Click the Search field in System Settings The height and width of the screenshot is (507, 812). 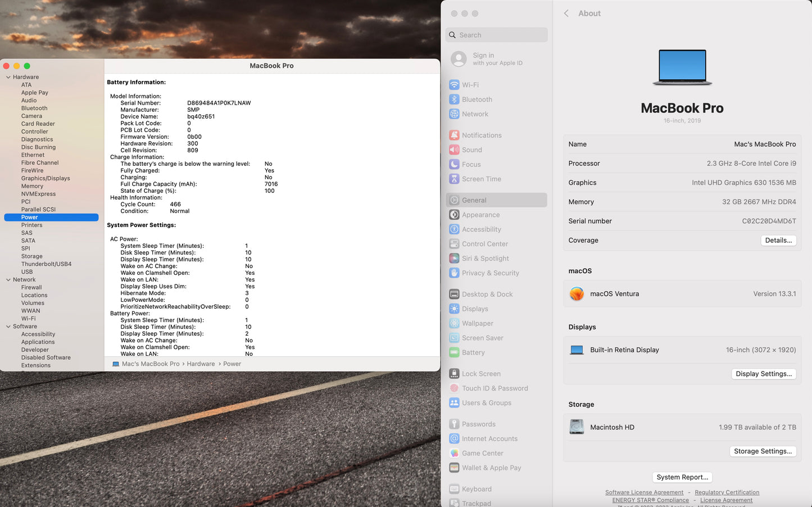pyautogui.click(x=496, y=35)
